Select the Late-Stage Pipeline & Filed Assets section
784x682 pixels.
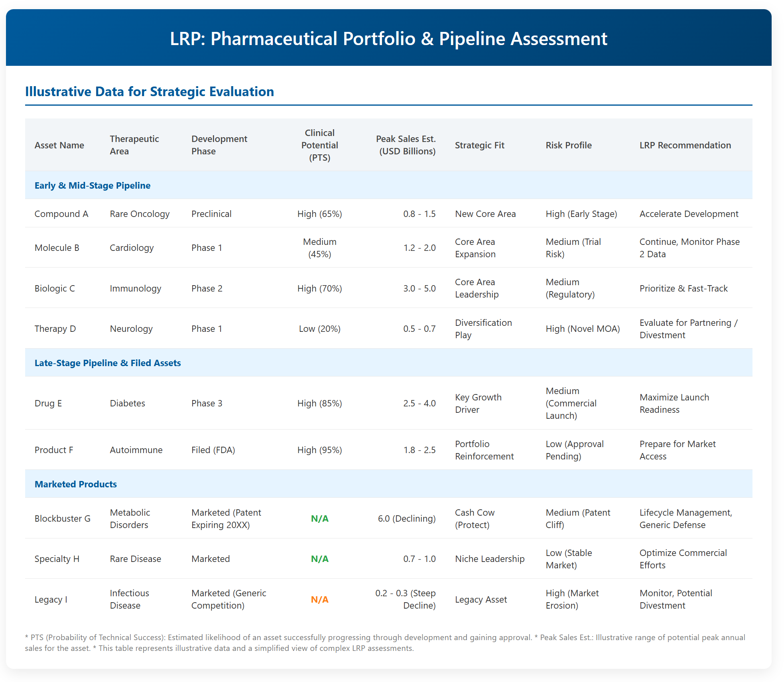(388, 363)
